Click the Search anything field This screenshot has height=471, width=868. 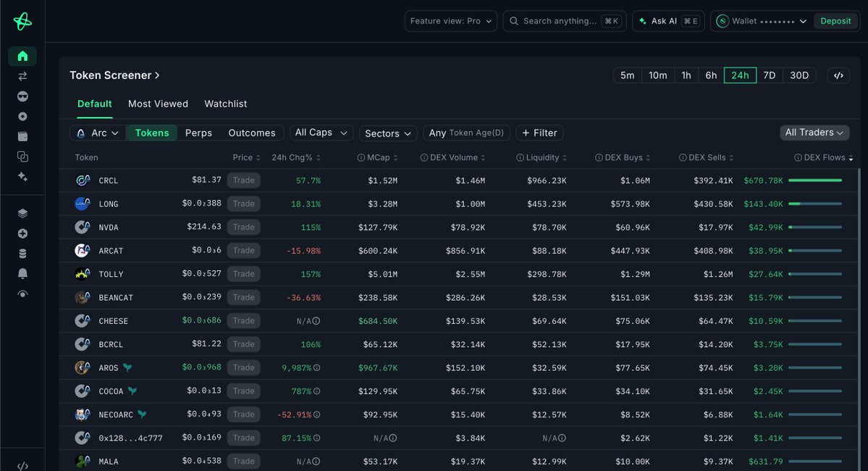click(x=565, y=21)
